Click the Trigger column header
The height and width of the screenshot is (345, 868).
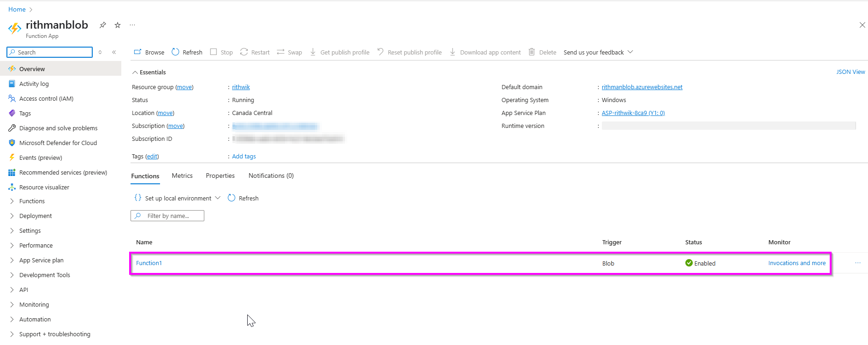[x=612, y=242]
